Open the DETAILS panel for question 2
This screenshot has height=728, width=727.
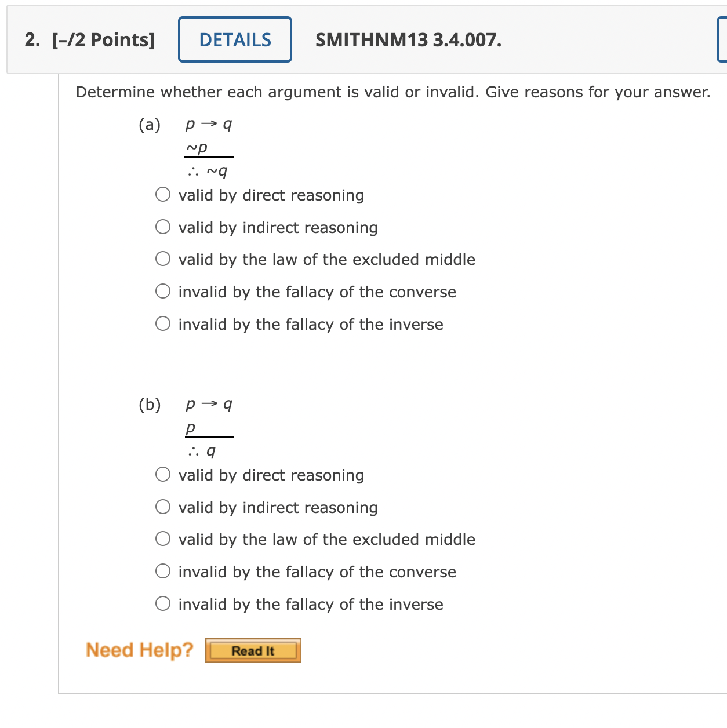pos(235,39)
